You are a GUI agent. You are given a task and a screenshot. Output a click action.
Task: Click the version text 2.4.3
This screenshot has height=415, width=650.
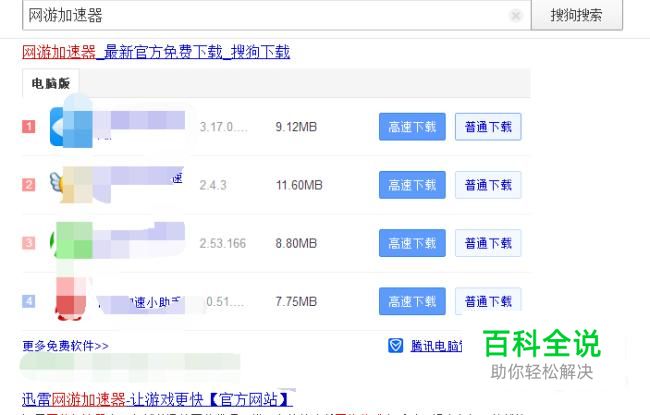coord(213,185)
